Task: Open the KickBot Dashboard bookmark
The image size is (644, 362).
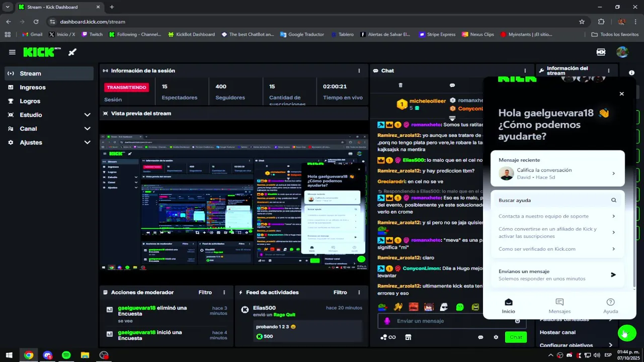Action: (192, 35)
